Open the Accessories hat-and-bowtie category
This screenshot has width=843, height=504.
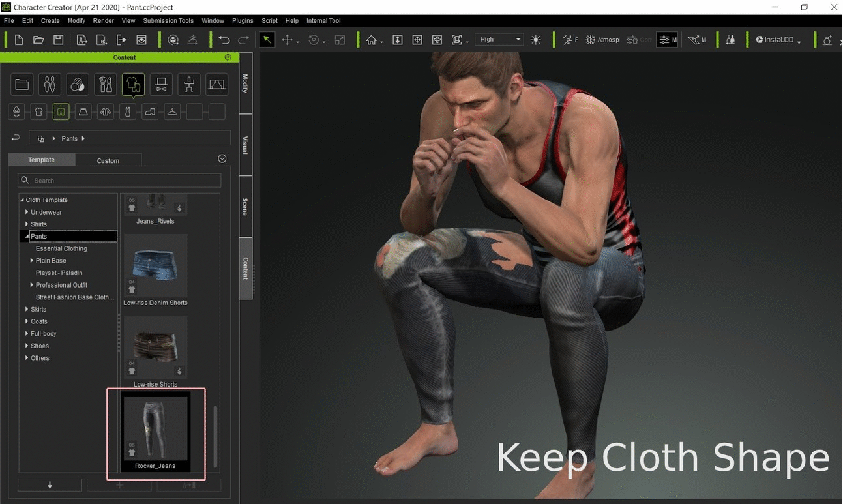click(161, 84)
